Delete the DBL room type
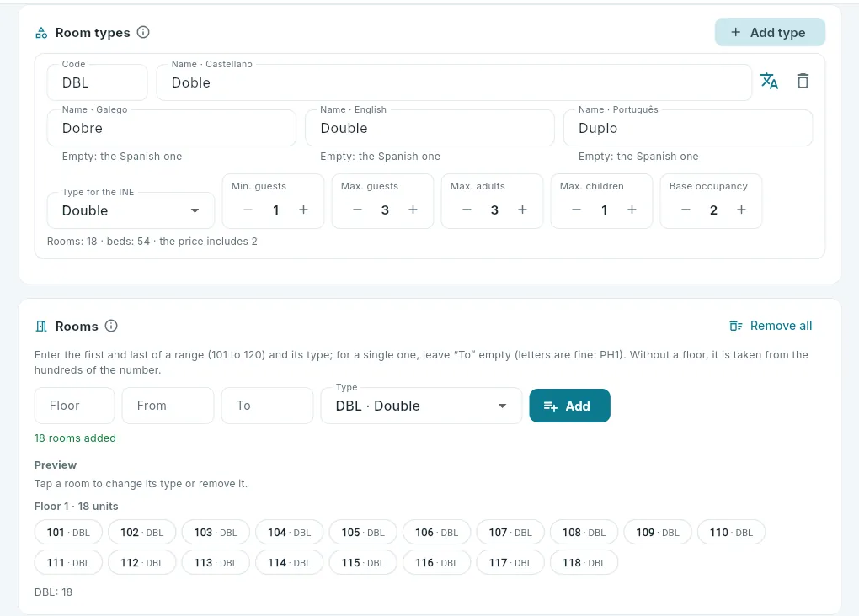 [803, 82]
